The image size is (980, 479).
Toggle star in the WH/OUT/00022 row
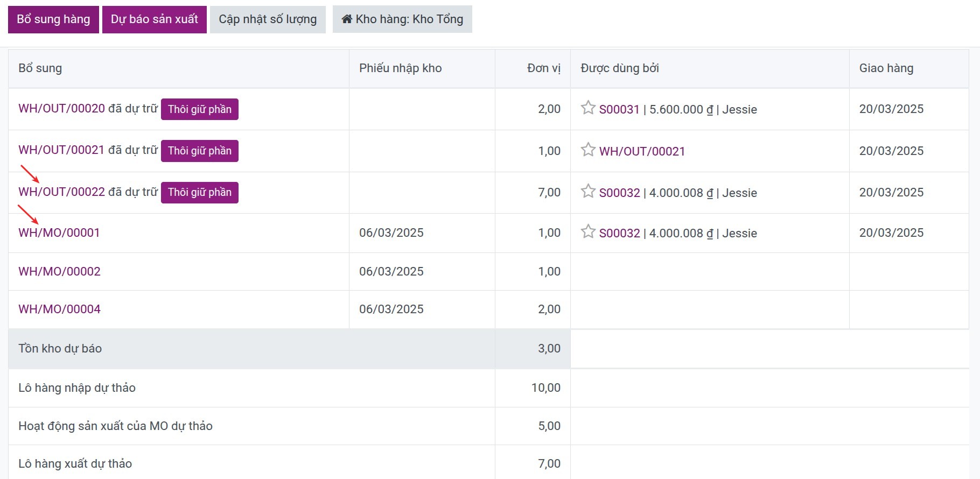click(588, 192)
